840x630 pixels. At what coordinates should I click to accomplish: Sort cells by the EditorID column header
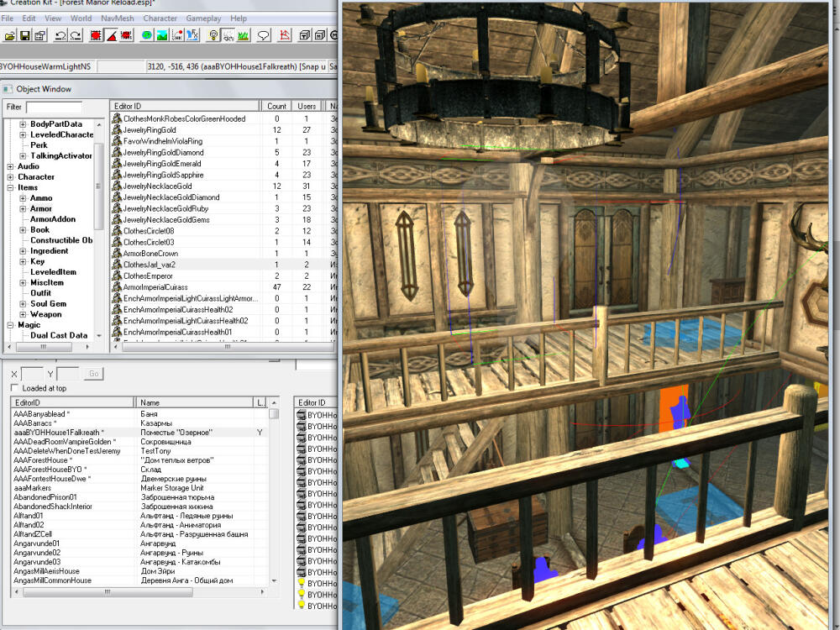[x=72, y=402]
